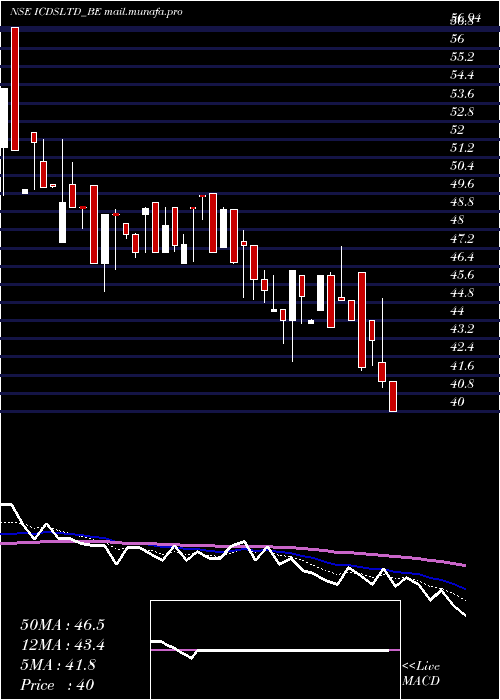Click the 12MA : 43.4 value label

click(x=62, y=645)
